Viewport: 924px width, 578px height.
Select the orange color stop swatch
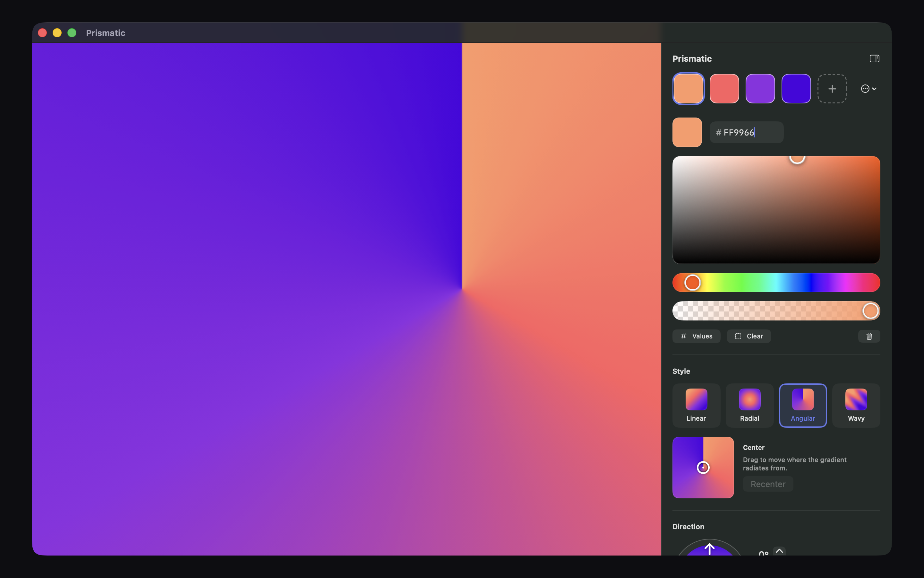pos(688,89)
